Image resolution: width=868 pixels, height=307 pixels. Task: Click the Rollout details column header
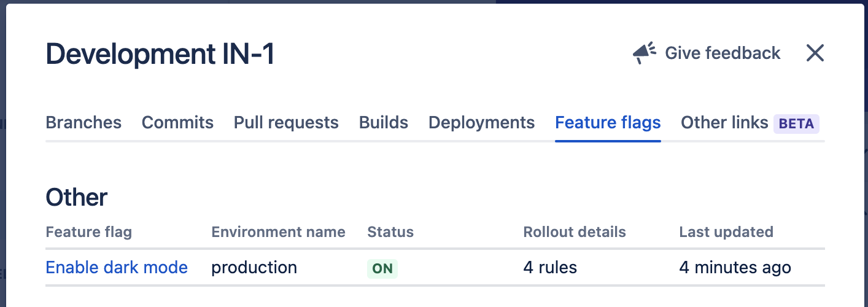tap(574, 232)
